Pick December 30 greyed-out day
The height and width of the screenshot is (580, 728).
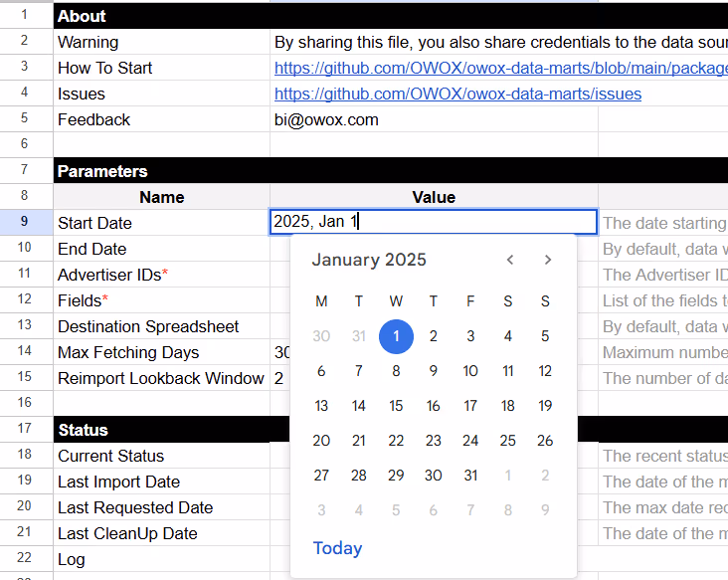[321, 336]
